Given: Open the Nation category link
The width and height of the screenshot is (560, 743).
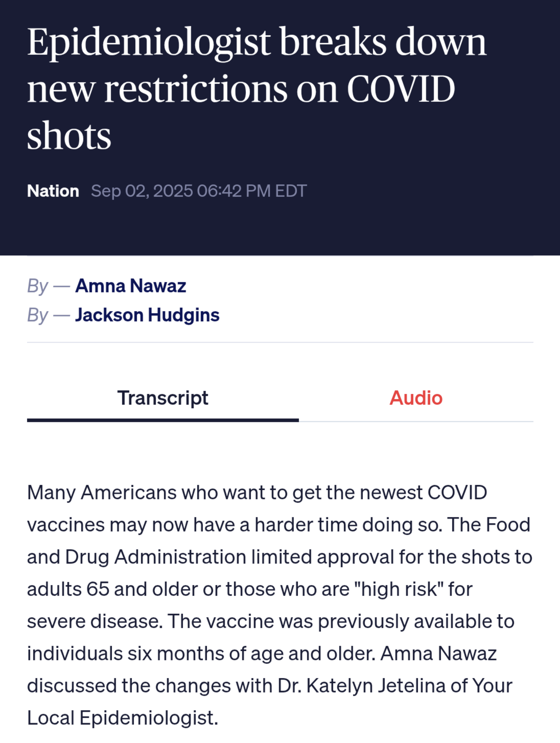Looking at the screenshot, I should (53, 191).
